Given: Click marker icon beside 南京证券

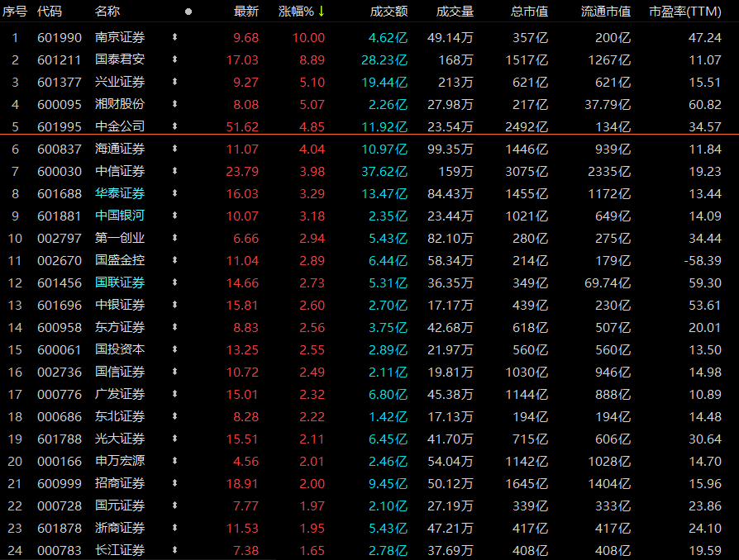Looking at the screenshot, I should coord(175,36).
